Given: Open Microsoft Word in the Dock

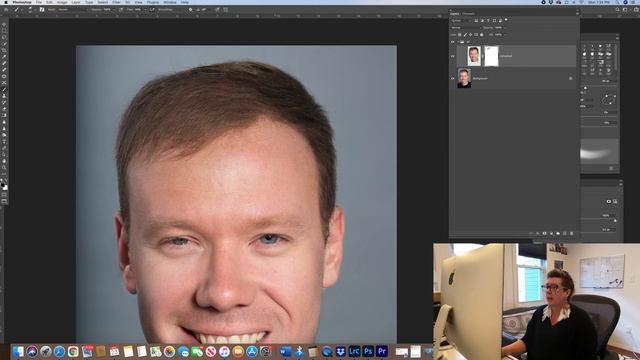Looking at the screenshot, I should pos(285,351).
